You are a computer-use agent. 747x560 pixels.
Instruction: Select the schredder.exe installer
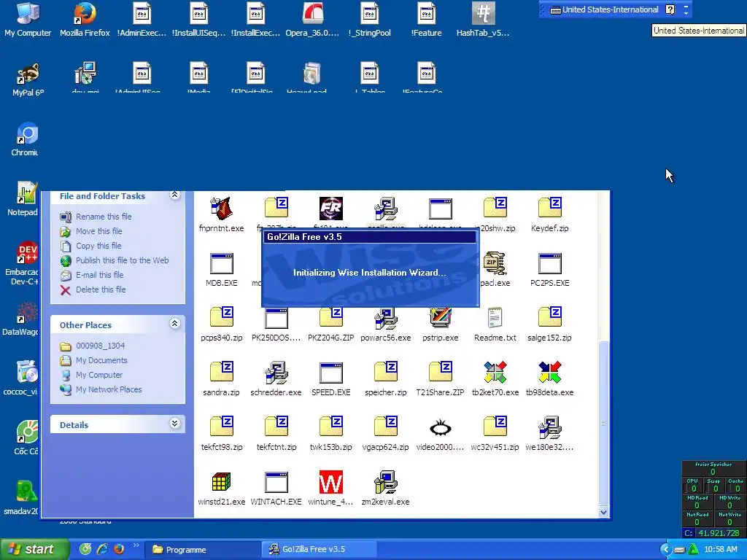[x=276, y=373]
